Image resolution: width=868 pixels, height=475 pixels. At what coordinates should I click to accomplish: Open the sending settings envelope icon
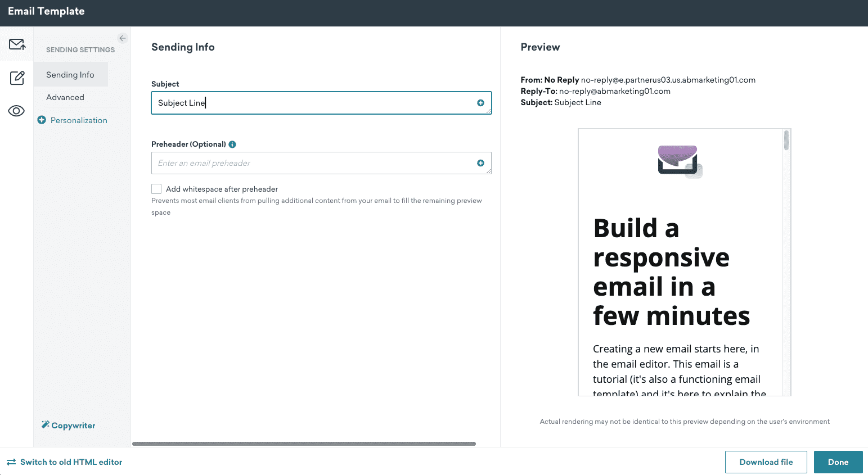17,44
